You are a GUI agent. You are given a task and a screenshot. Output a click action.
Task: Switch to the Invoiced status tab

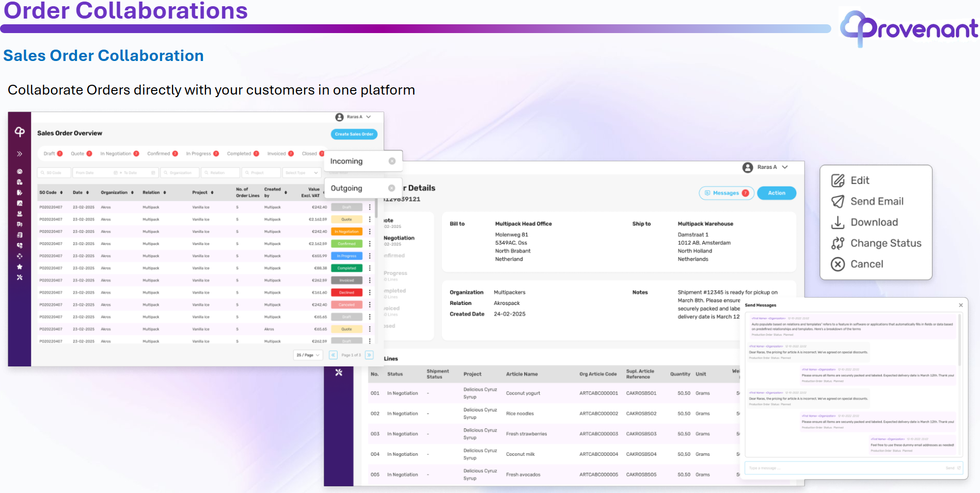[280, 153]
